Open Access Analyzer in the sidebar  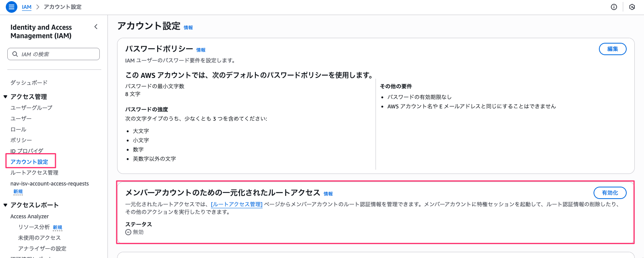click(29, 216)
